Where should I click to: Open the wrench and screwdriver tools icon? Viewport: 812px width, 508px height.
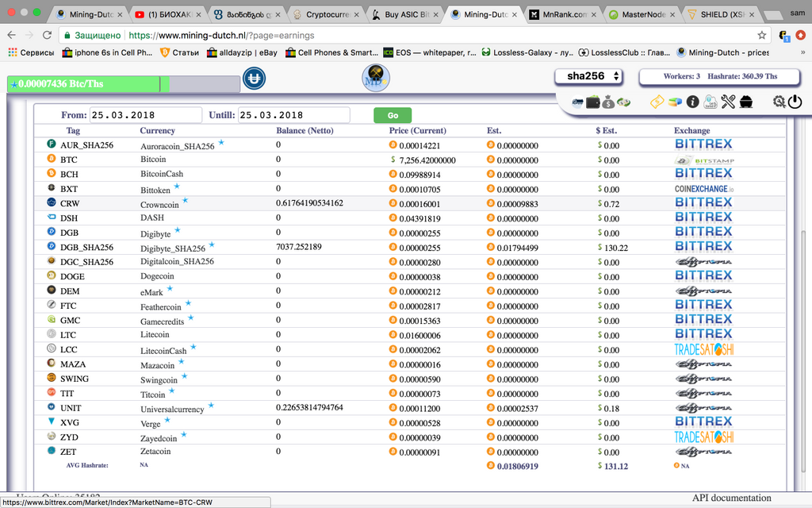[728, 102]
